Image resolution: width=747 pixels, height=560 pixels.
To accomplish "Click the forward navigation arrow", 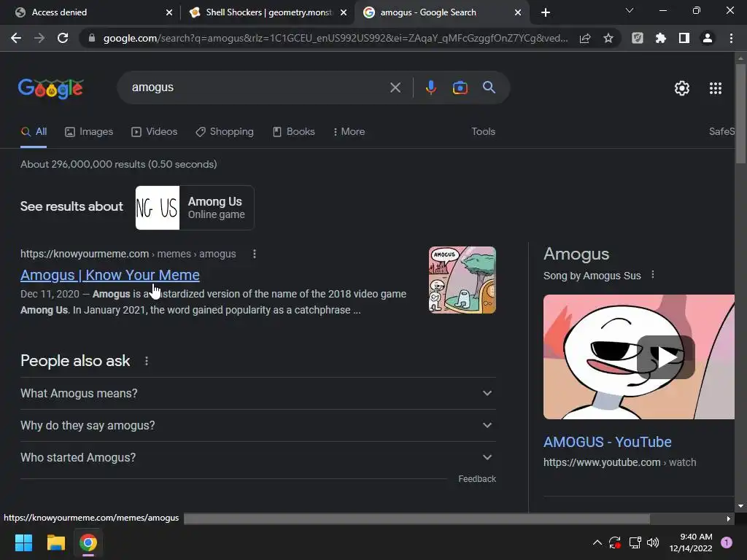I will (x=39, y=38).
